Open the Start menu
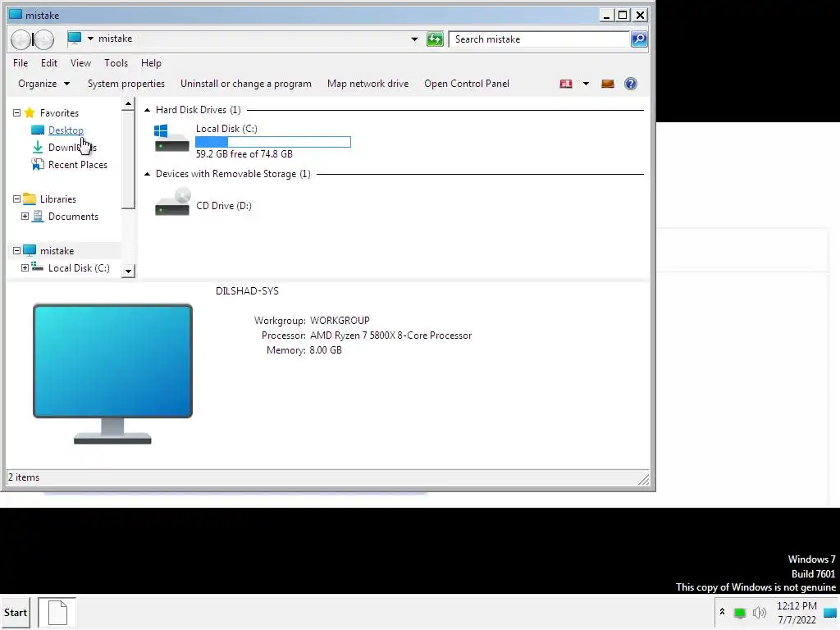840x630 pixels. click(16, 612)
